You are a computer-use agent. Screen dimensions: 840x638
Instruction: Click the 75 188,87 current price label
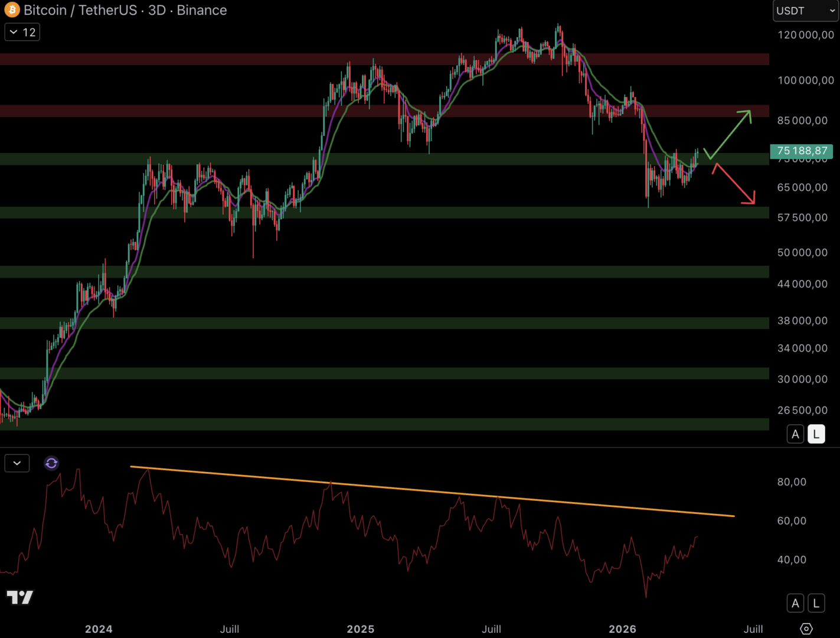pos(801,151)
